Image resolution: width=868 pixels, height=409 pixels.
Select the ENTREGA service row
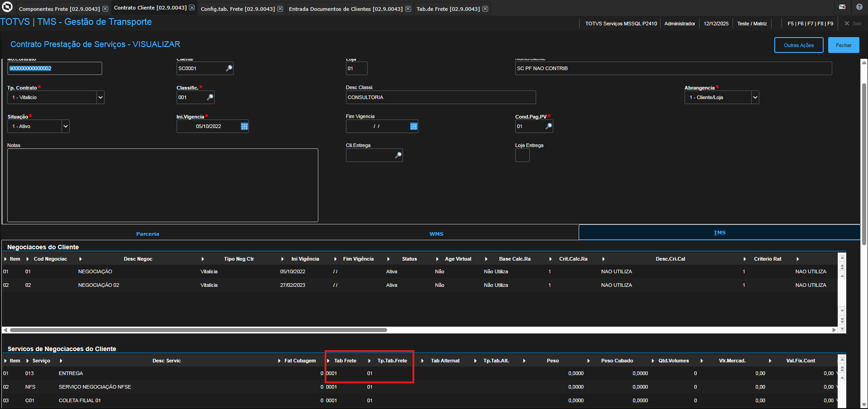pyautogui.click(x=71, y=373)
